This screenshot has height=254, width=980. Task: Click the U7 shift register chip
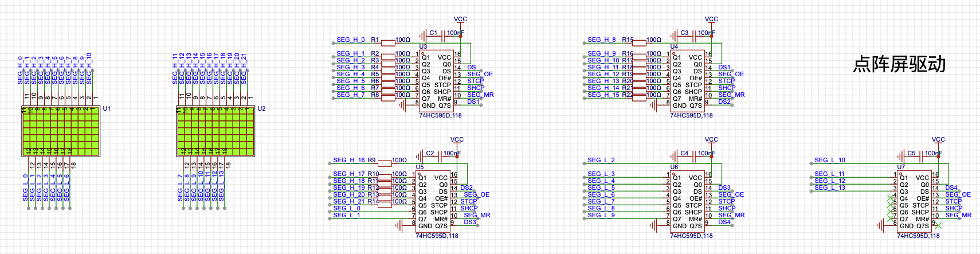tap(914, 201)
